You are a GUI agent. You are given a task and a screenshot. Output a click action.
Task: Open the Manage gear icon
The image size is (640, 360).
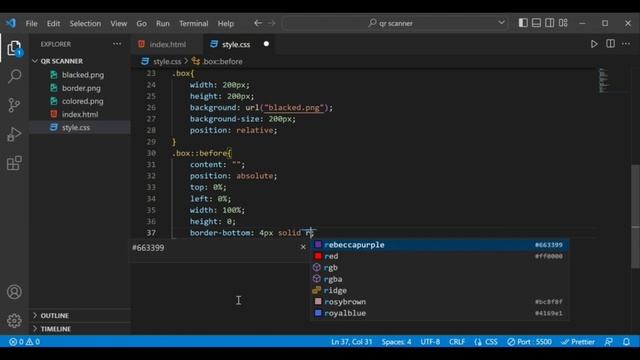click(14, 320)
